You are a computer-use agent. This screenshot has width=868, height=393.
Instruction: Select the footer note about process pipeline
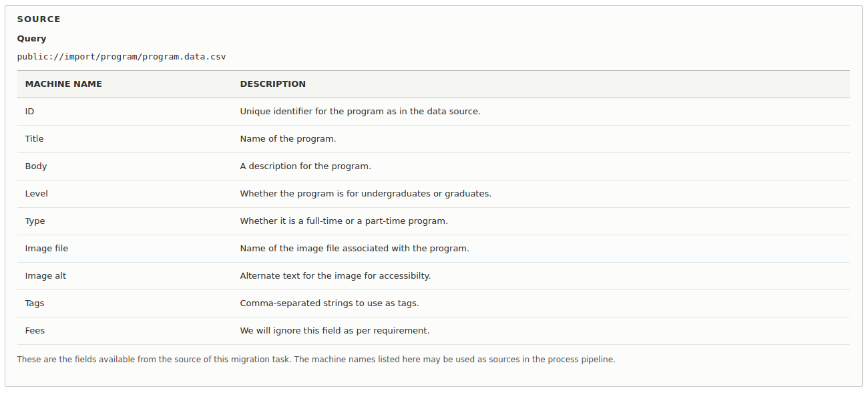[316, 359]
